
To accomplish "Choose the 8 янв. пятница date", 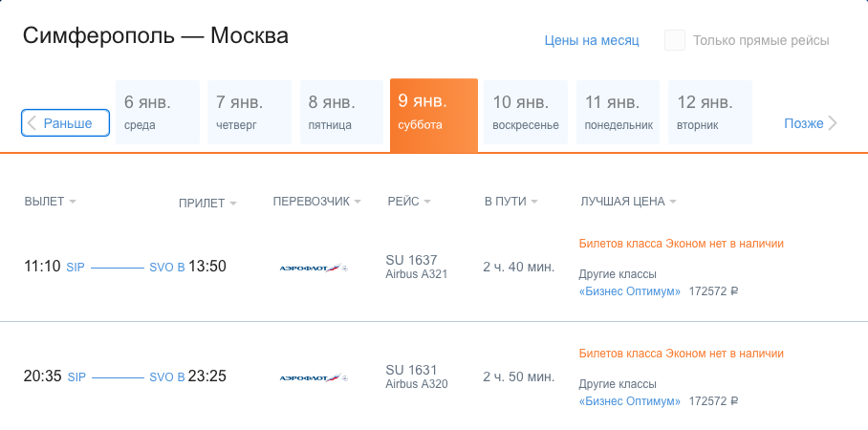I will click(x=341, y=113).
